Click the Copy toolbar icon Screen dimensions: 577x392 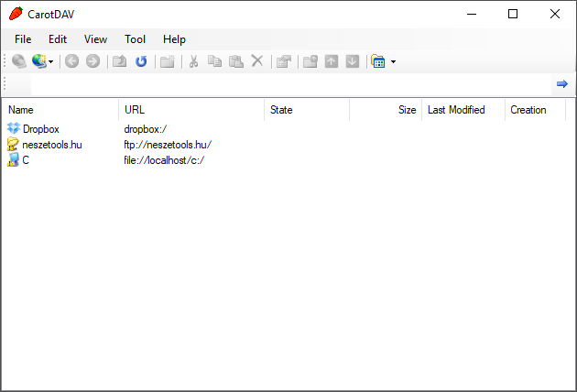pyautogui.click(x=214, y=61)
